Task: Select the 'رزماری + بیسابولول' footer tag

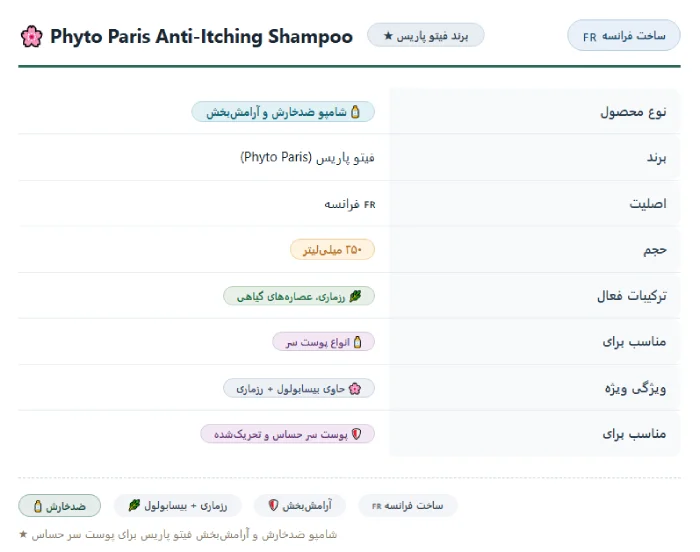Action: [x=178, y=506]
